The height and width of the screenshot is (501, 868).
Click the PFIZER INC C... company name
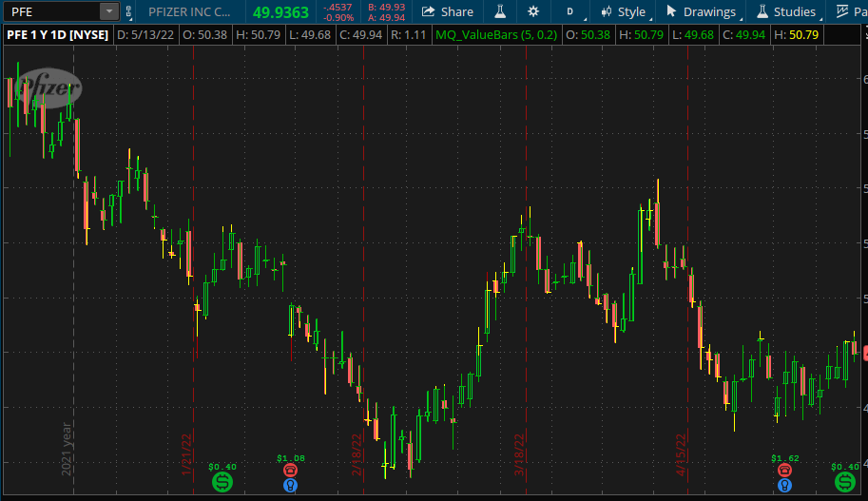click(189, 11)
